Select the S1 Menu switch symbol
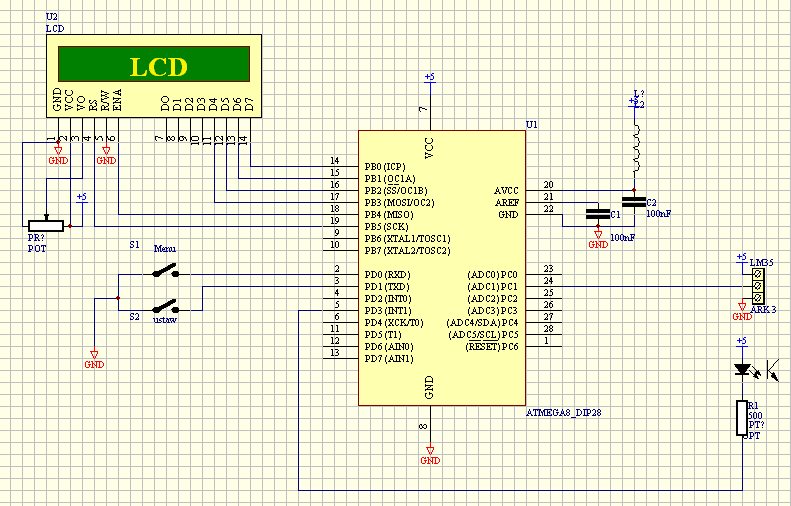 coord(165,271)
